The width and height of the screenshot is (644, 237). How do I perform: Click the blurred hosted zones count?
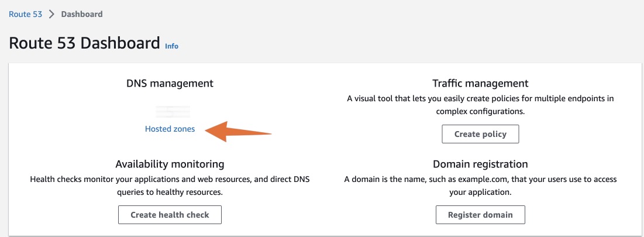pos(173,111)
